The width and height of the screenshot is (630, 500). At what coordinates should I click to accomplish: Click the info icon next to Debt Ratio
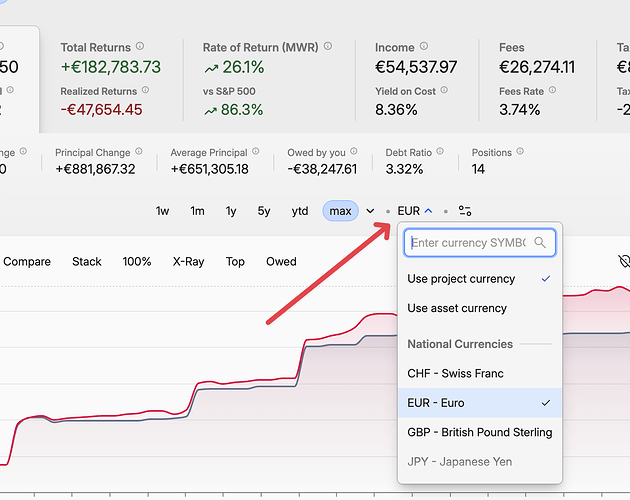tap(440, 151)
